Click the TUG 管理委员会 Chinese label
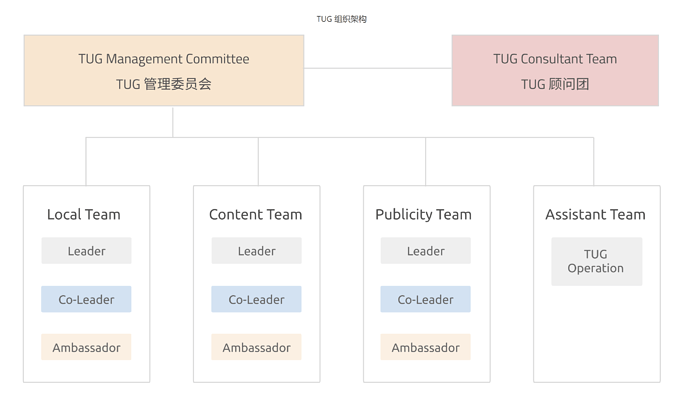 tap(164, 84)
